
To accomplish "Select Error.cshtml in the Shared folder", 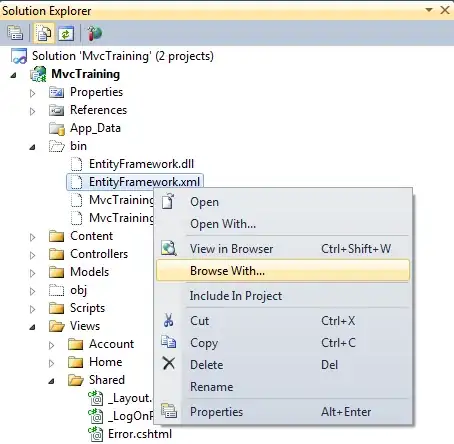I will [x=140, y=434].
